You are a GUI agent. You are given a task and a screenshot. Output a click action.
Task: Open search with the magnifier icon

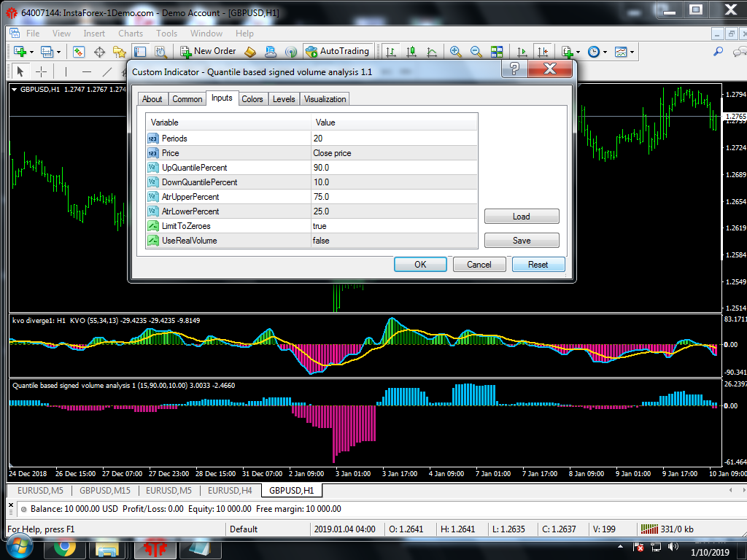point(718,52)
